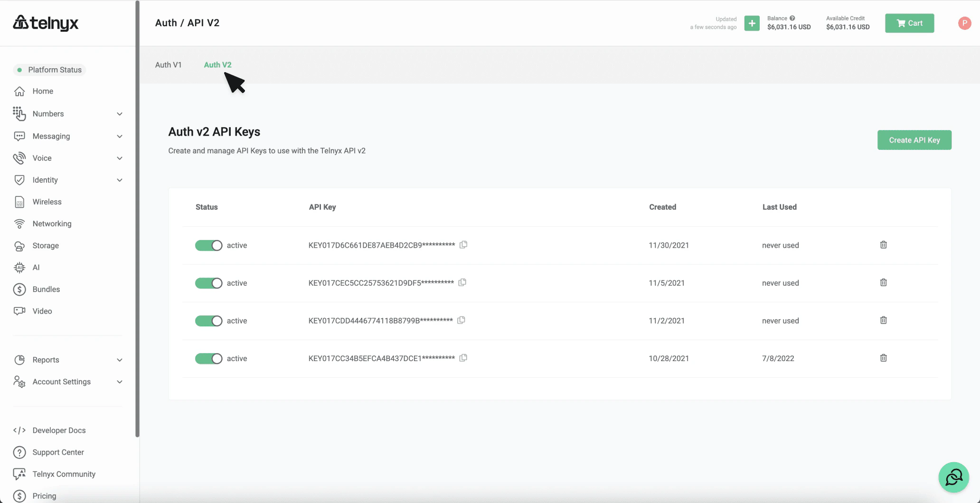Screen dimensions: 980x503
Task: Deactivate the API key created 11/5/2021
Action: coord(208,283)
